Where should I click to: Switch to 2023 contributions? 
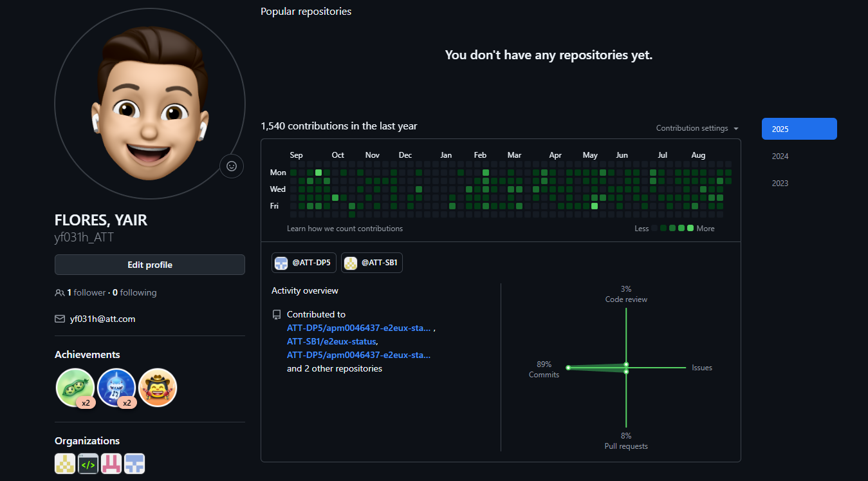(x=780, y=184)
